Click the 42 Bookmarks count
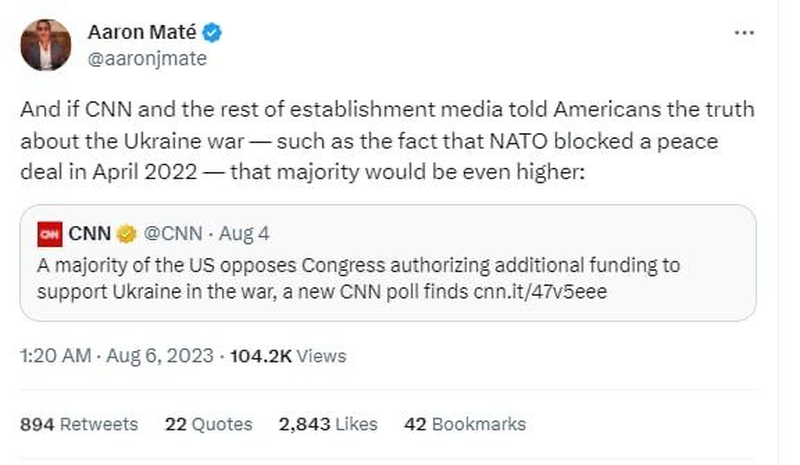This screenshot has width=800, height=465. [x=465, y=424]
